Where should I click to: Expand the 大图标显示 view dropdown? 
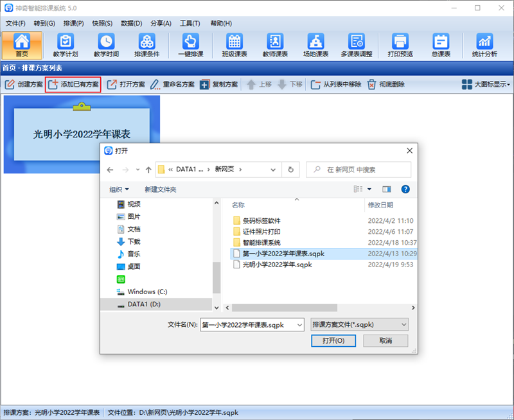(x=486, y=85)
